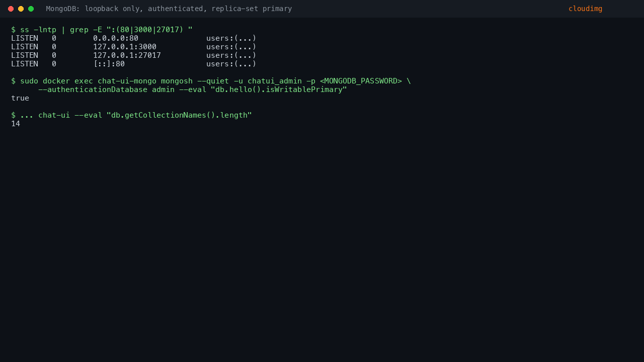Click the '0.0.0.0:80' listening address
Image resolution: width=644 pixels, height=362 pixels.
[116, 38]
